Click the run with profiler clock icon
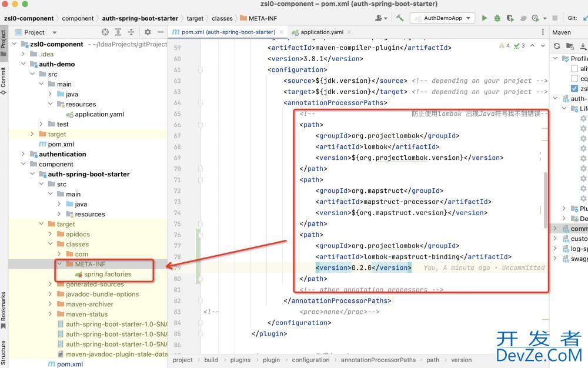588x368 pixels. click(535, 18)
